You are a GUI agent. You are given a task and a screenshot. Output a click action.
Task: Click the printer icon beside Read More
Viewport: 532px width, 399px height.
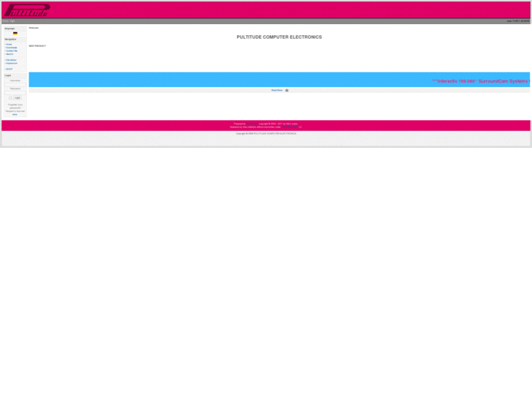[287, 90]
